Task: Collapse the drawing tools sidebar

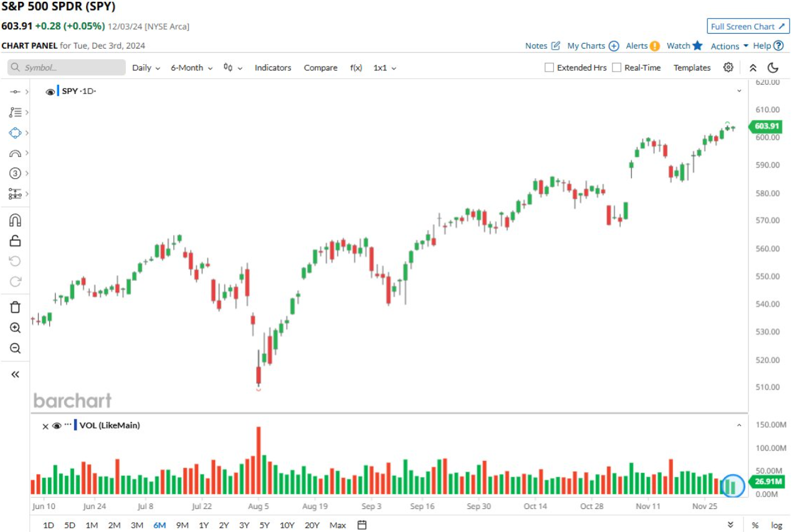Action: [x=16, y=374]
